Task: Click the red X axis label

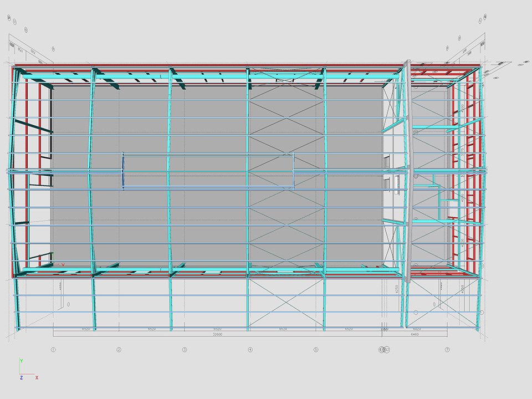Action: pyautogui.click(x=37, y=377)
